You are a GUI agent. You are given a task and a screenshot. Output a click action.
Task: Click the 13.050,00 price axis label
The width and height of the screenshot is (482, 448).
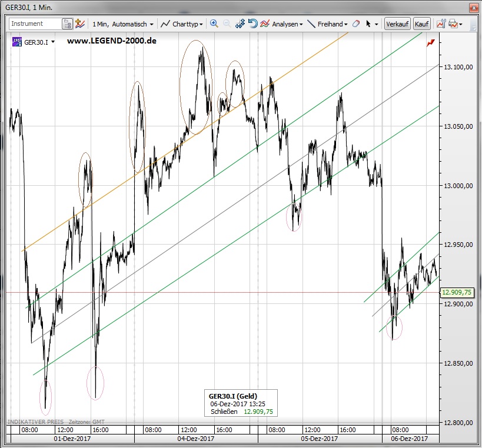tap(458, 126)
